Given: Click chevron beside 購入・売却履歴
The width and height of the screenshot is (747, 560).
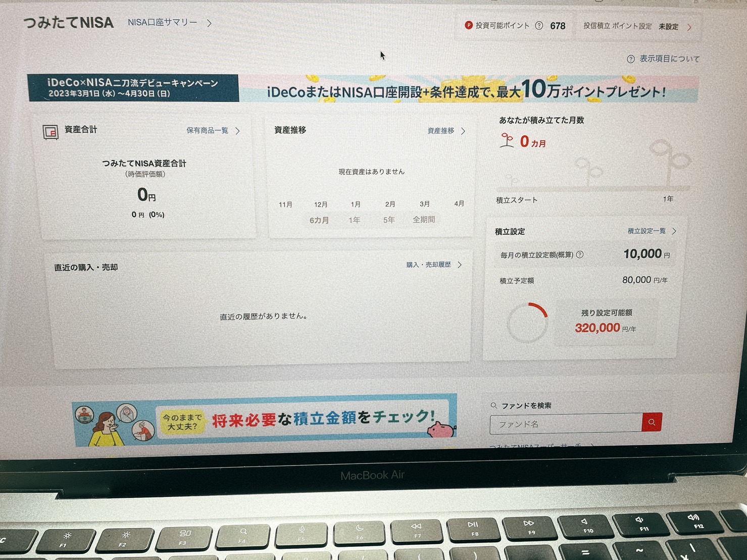Looking at the screenshot, I should pos(460,265).
